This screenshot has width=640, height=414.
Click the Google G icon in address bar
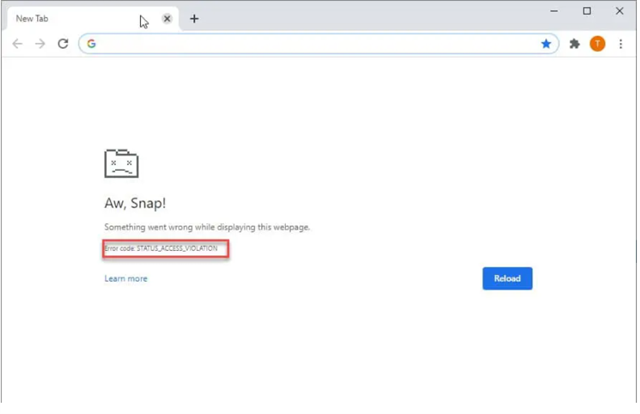click(91, 44)
